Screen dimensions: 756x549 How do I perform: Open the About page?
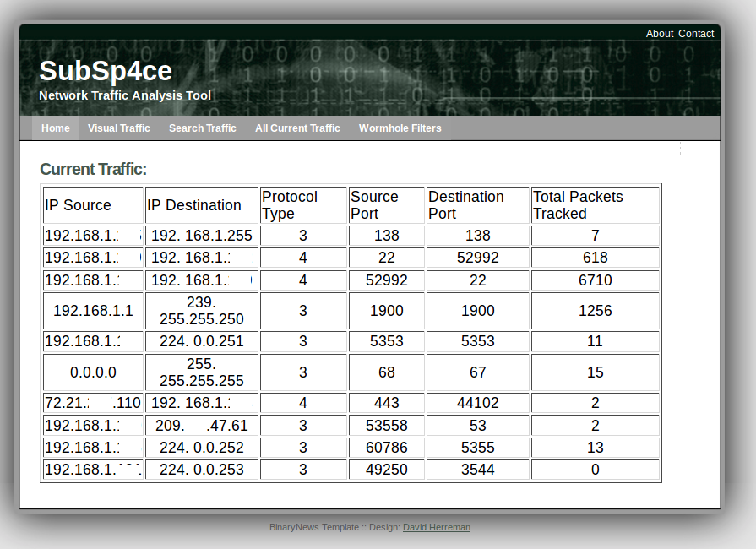coord(659,33)
